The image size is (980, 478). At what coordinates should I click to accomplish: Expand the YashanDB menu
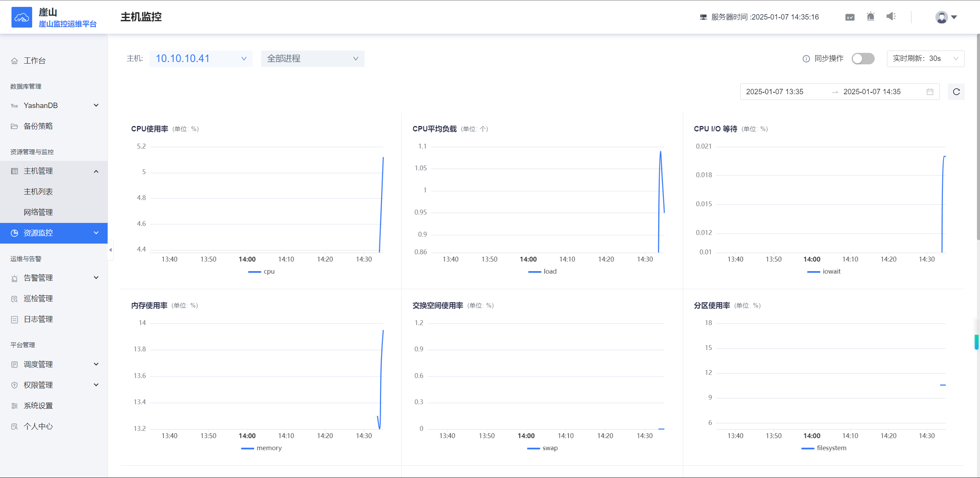point(54,105)
